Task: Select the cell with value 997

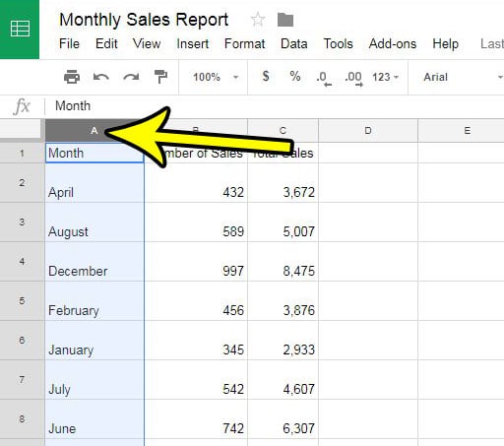Action: click(196, 262)
